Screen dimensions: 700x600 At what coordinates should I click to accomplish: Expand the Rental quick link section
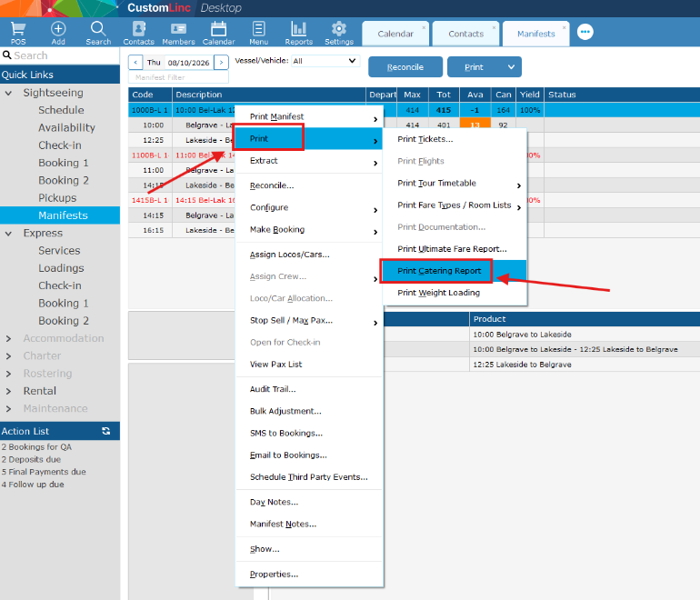pyautogui.click(x=8, y=391)
